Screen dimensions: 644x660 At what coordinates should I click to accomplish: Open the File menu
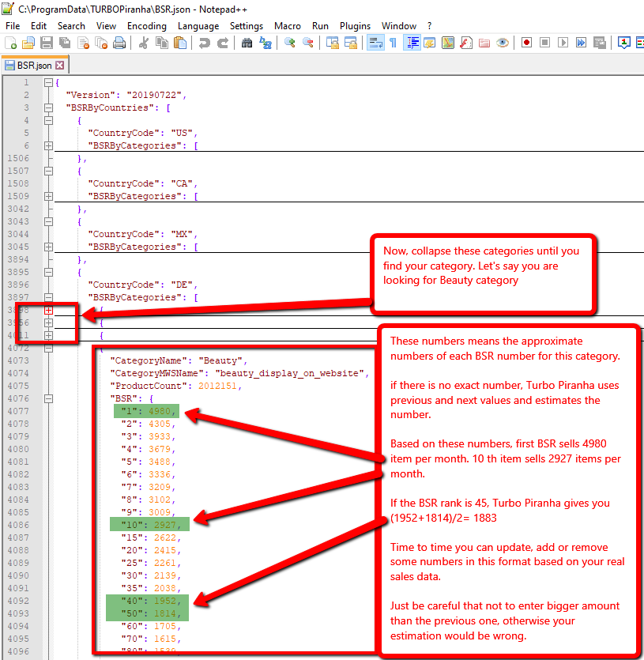coord(13,26)
